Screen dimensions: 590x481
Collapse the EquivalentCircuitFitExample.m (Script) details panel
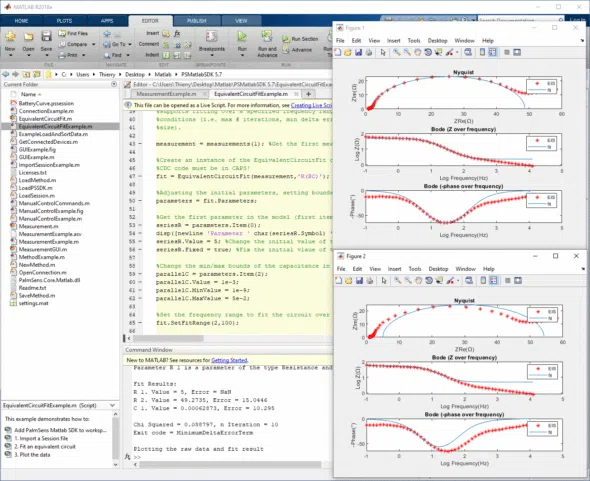click(x=112, y=405)
